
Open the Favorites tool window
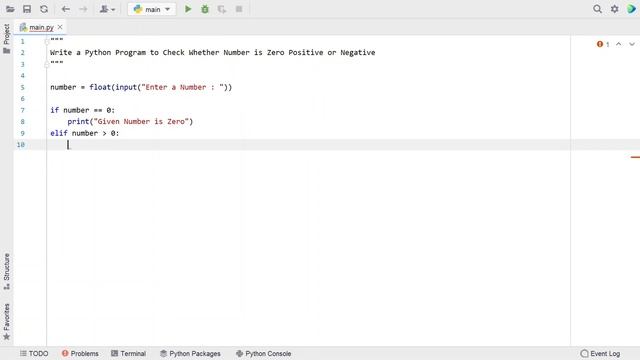pos(7,322)
